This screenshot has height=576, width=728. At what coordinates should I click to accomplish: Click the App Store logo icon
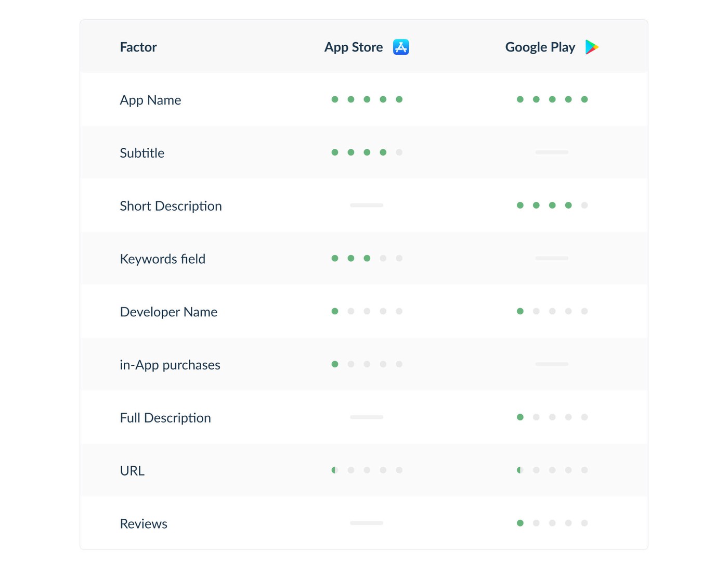(401, 47)
